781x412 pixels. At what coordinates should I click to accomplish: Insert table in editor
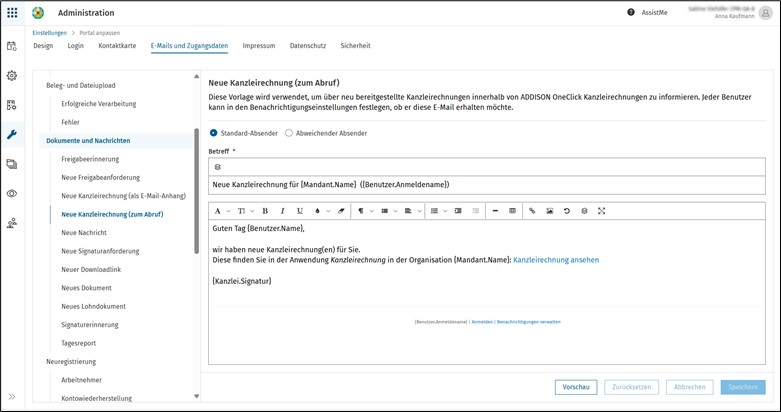click(x=513, y=211)
